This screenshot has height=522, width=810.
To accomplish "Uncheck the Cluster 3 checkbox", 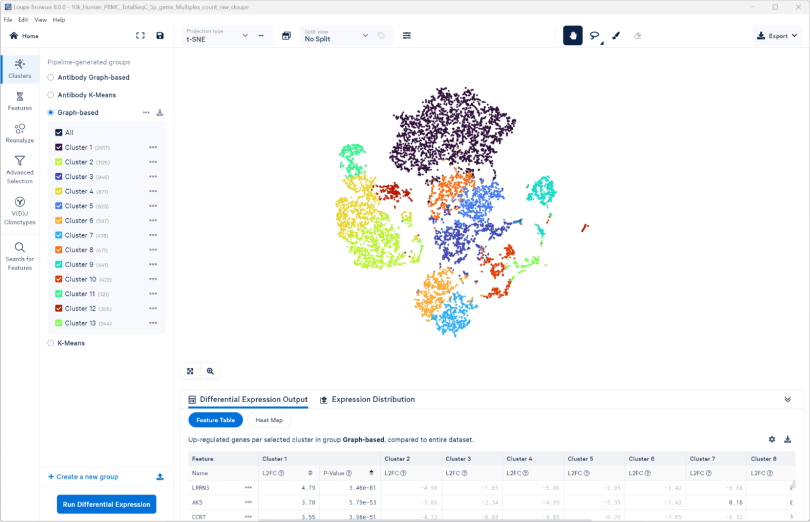I will tap(59, 177).
